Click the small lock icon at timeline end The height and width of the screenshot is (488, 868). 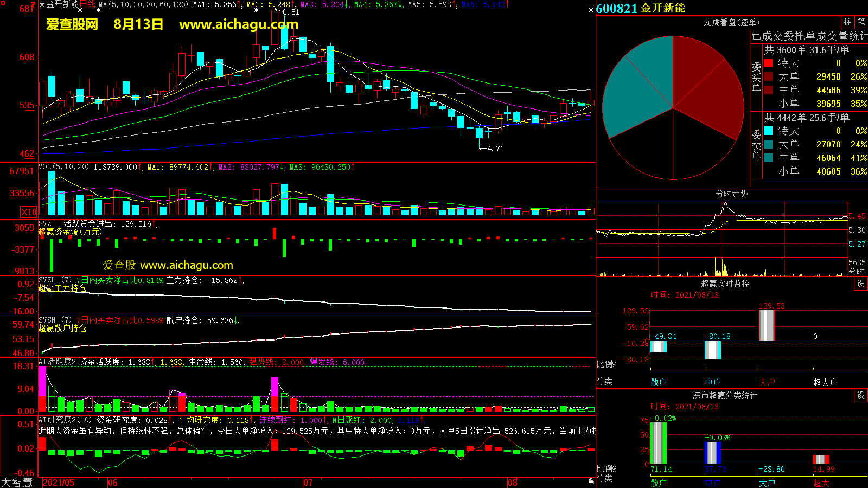tap(591, 481)
